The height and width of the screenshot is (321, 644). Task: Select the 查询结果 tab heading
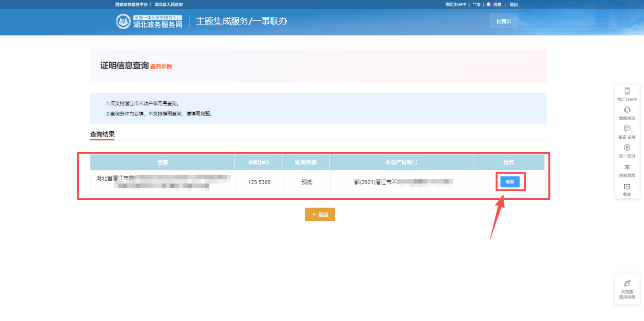(x=102, y=135)
